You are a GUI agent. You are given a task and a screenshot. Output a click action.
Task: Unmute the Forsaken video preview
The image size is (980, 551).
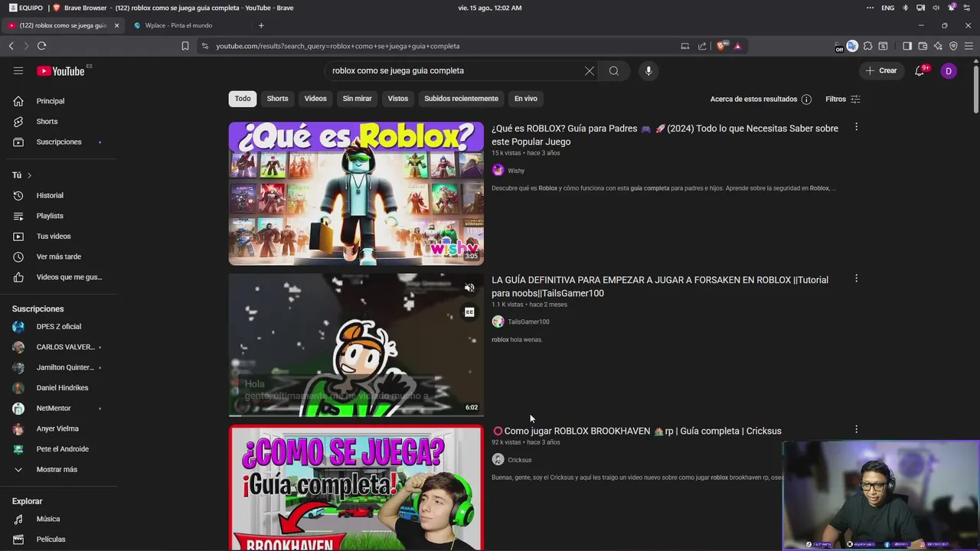469,288
